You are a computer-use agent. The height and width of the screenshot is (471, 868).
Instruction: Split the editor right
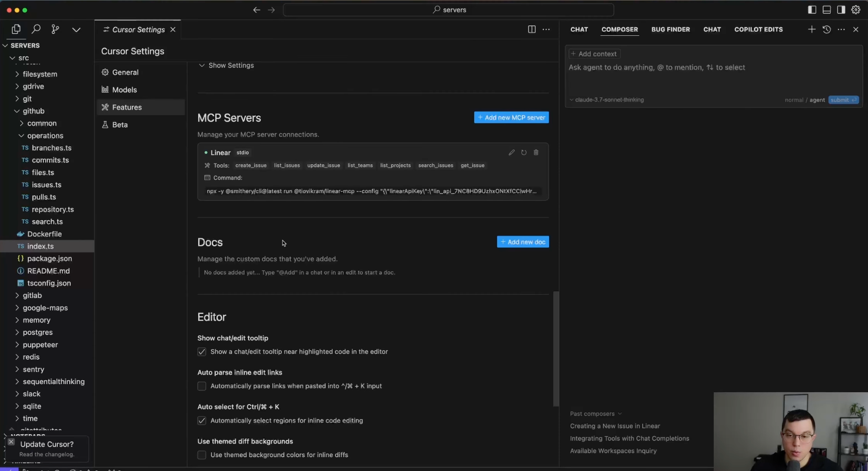[x=531, y=29]
